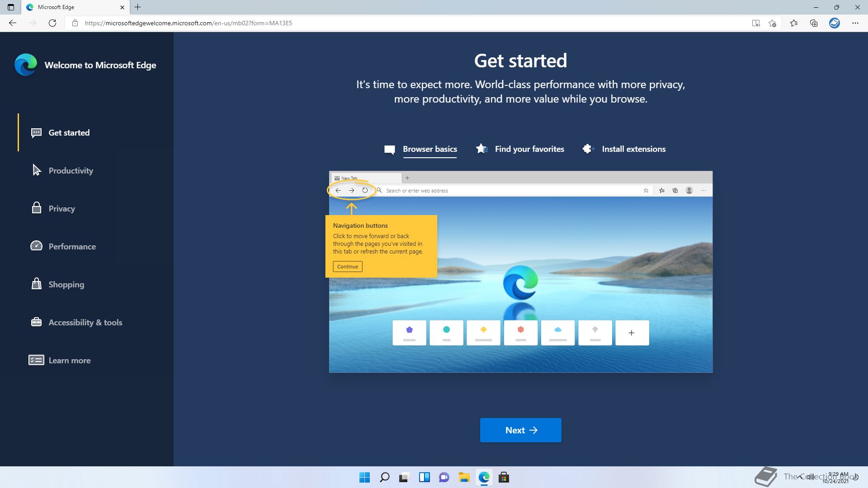Open the Windows Start menu

tap(364, 478)
